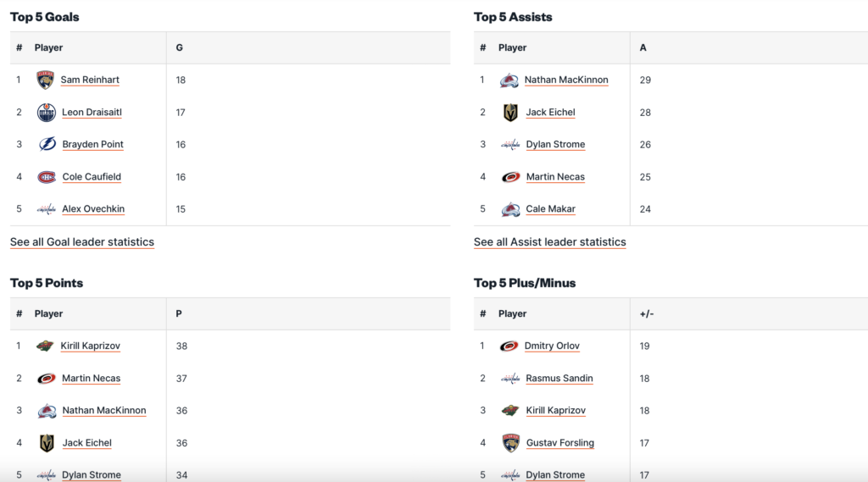Click Montreal Canadiens logo beside Cole Caufield
This screenshot has height=482, width=868.
coord(47,177)
